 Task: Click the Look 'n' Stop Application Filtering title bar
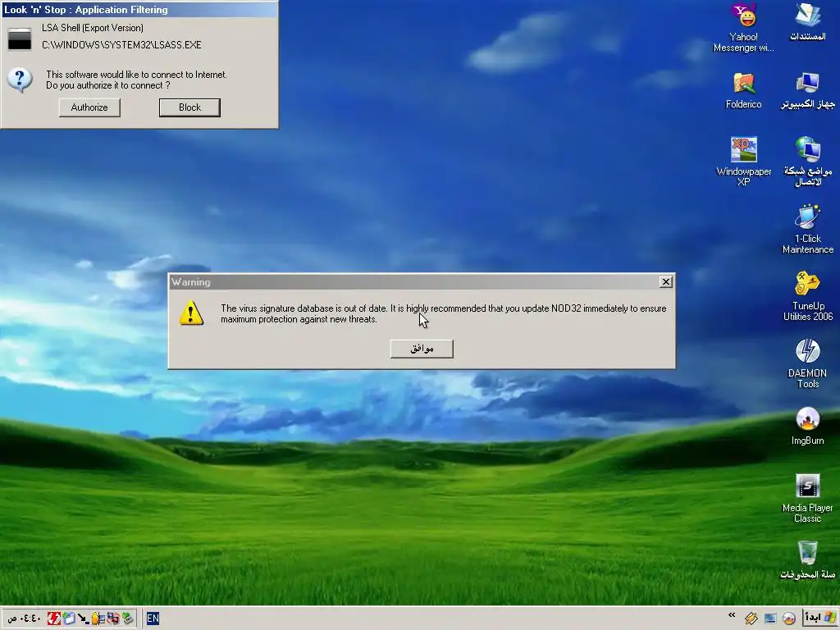point(139,9)
